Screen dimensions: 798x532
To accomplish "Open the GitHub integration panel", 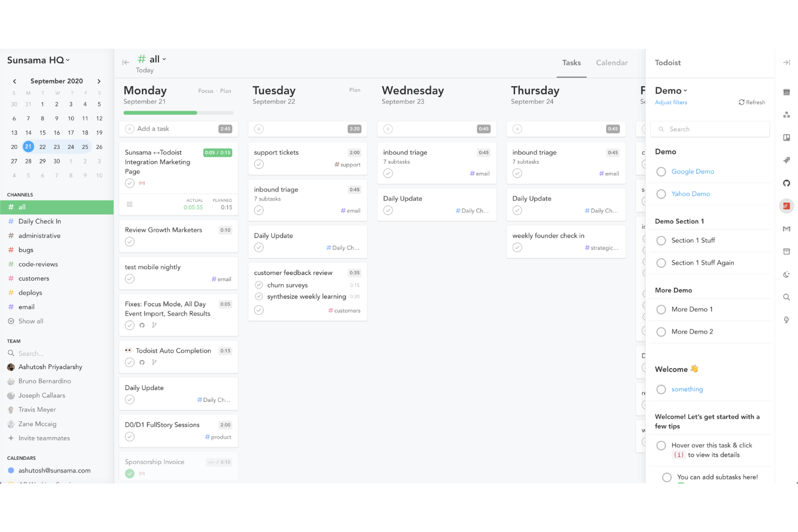I will [x=787, y=183].
